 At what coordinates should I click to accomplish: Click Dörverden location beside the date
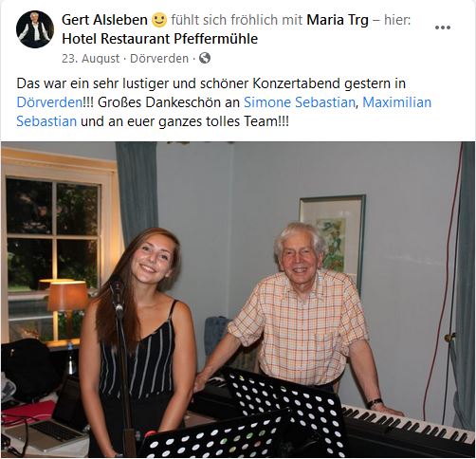(159, 59)
